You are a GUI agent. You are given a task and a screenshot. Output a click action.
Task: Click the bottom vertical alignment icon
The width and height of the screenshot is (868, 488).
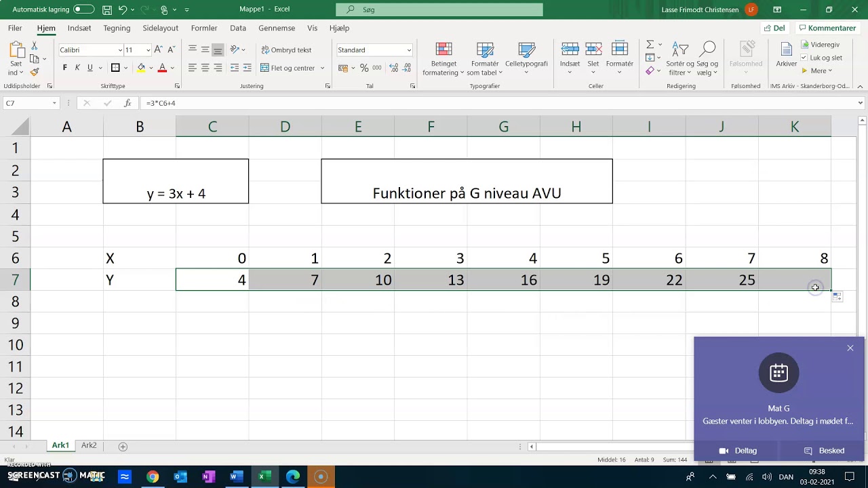218,49
